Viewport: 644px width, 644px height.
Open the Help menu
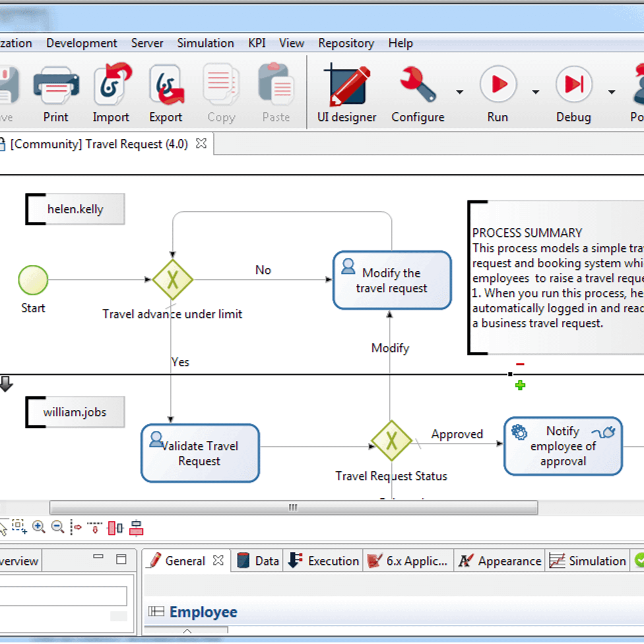[400, 43]
